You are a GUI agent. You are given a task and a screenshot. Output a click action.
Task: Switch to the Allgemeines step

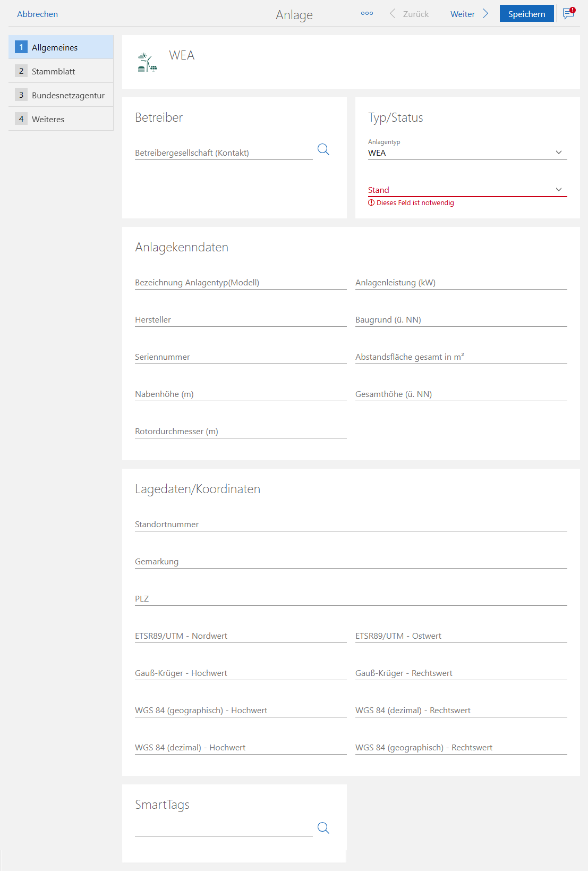61,47
